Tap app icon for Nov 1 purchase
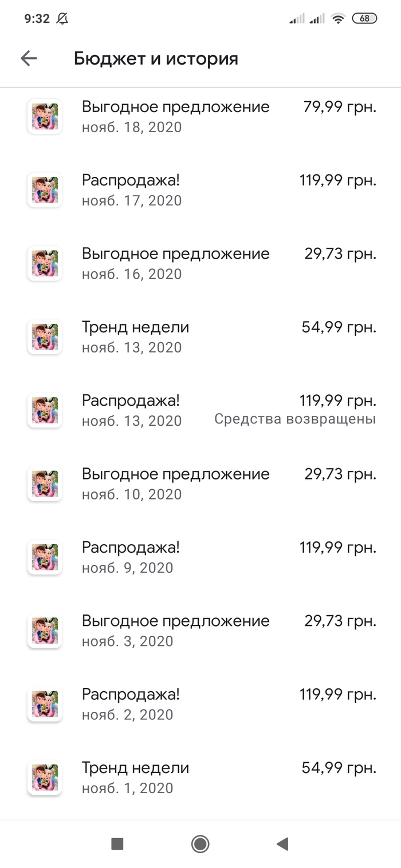Image resolution: width=401 pixels, height=868 pixels. [45, 778]
